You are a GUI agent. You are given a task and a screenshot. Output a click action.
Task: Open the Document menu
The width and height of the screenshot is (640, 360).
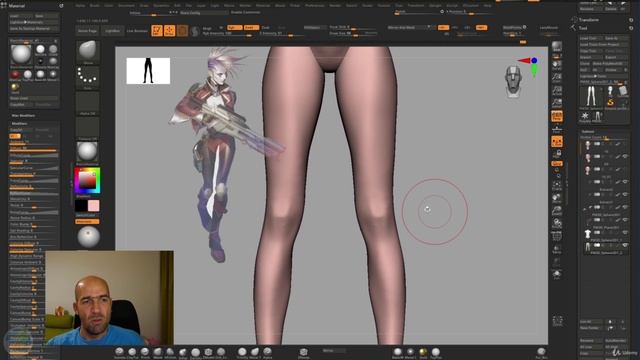[126, 6]
